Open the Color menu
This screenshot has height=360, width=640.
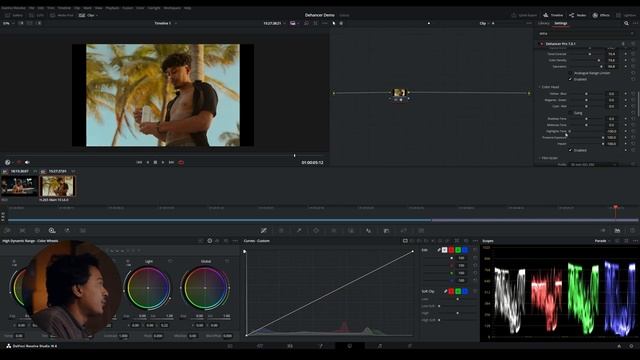pyautogui.click(x=140, y=8)
